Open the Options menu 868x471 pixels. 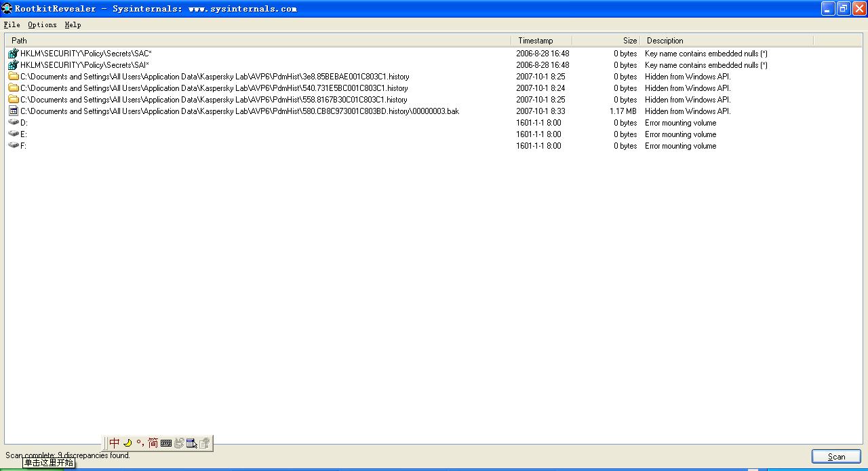coord(42,24)
